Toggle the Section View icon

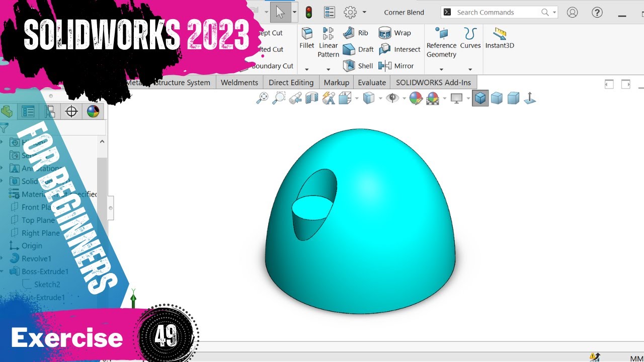[312, 98]
